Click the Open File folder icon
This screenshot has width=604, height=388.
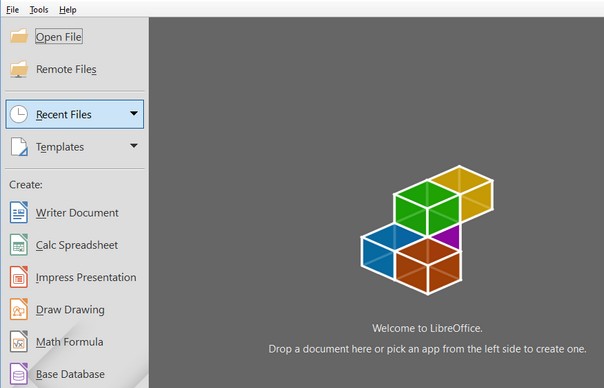(19, 36)
